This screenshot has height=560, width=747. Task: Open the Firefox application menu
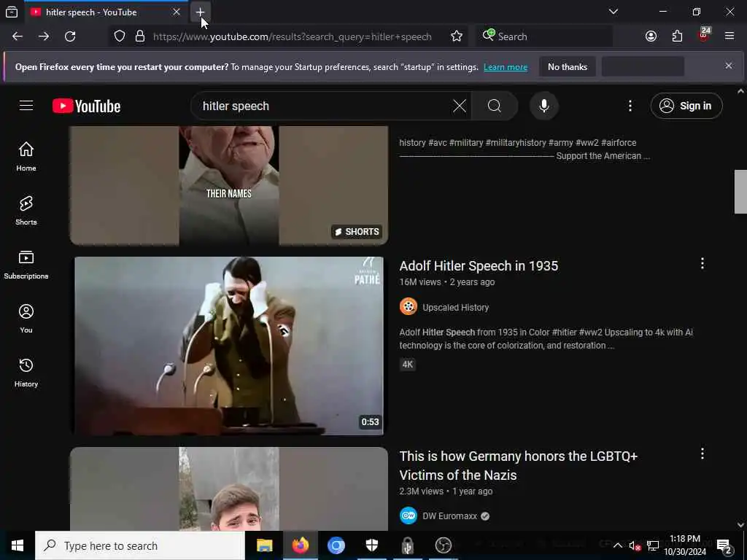pos(729,36)
